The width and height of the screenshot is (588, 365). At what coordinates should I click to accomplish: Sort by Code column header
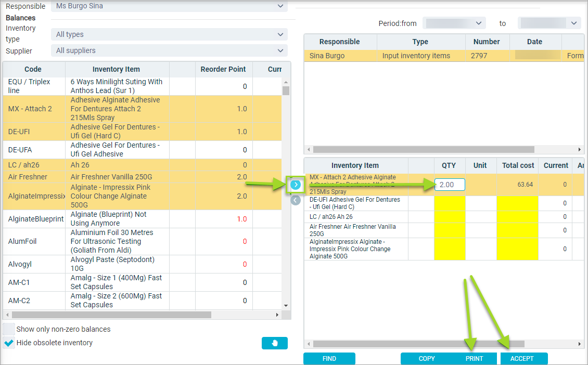coord(33,69)
